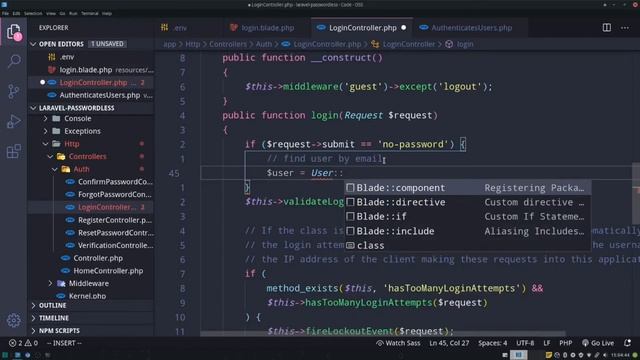Change language mode via PHP status entry
This screenshot has width=640, height=360.
point(565,343)
